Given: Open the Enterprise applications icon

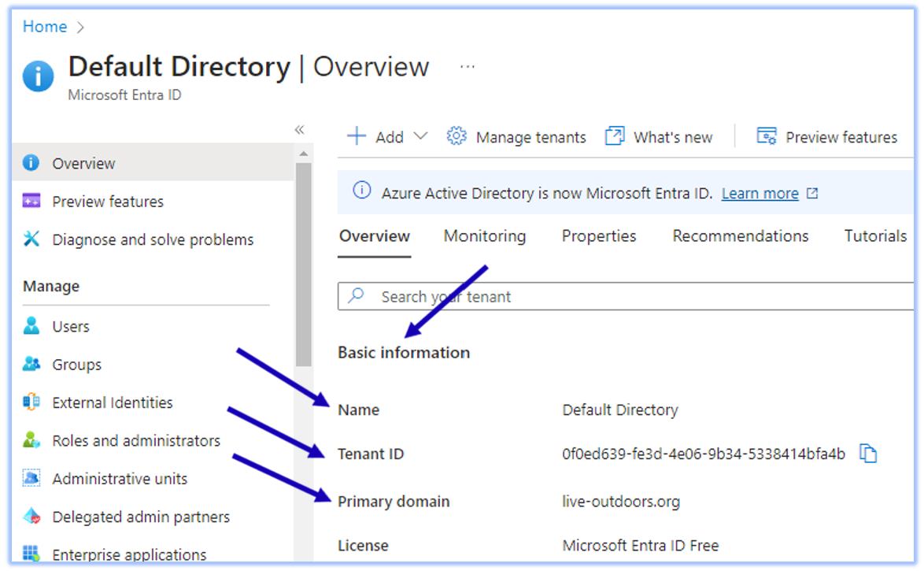Looking at the screenshot, I should click(31, 554).
